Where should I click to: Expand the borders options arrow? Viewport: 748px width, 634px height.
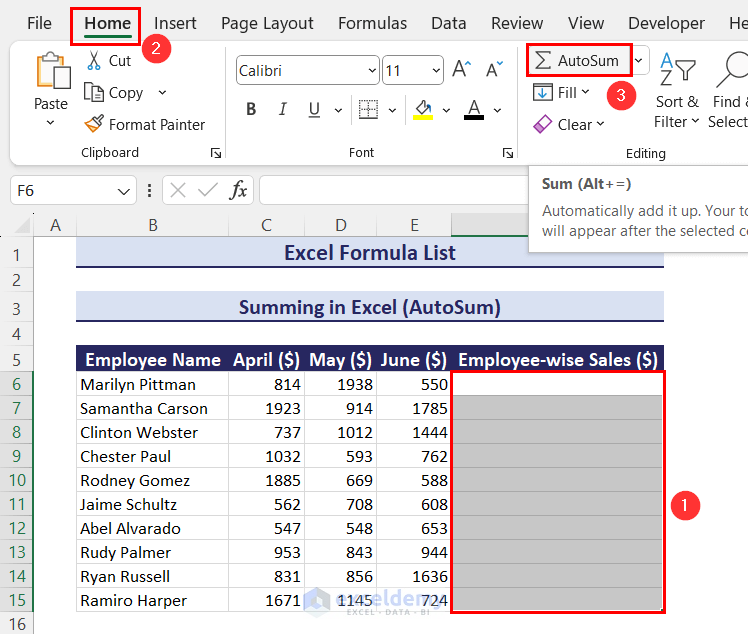(392, 111)
